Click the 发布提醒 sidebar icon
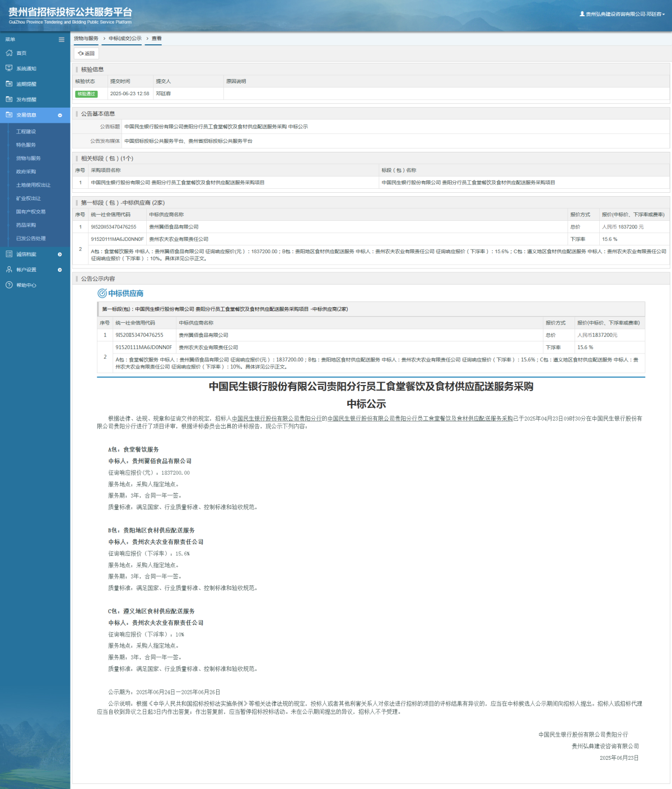Viewport: 672px width, 789px height. [9, 99]
